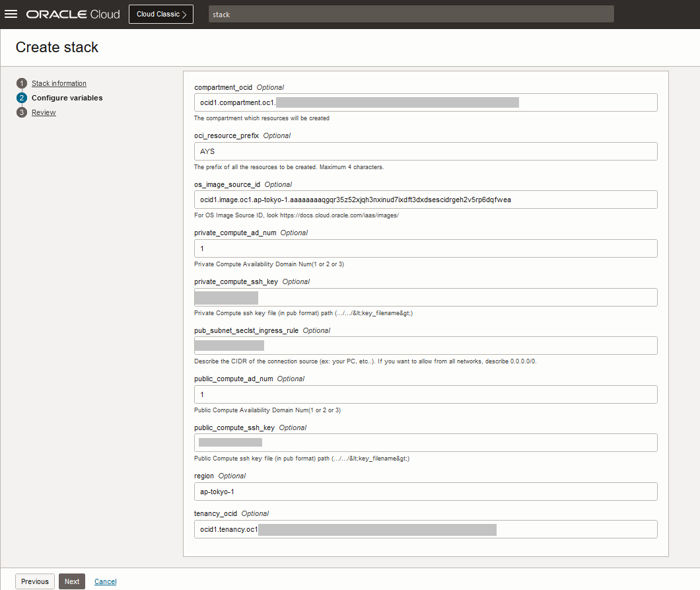Click step 2 circle icon

(22, 98)
